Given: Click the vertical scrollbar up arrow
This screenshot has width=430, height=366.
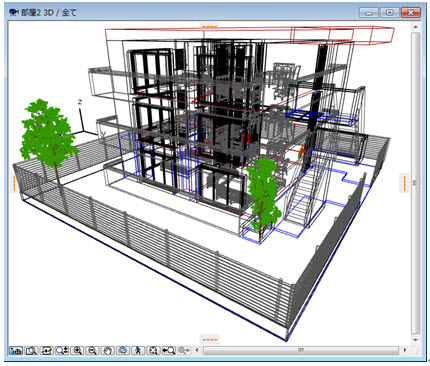Looking at the screenshot, I should pyautogui.click(x=415, y=27).
